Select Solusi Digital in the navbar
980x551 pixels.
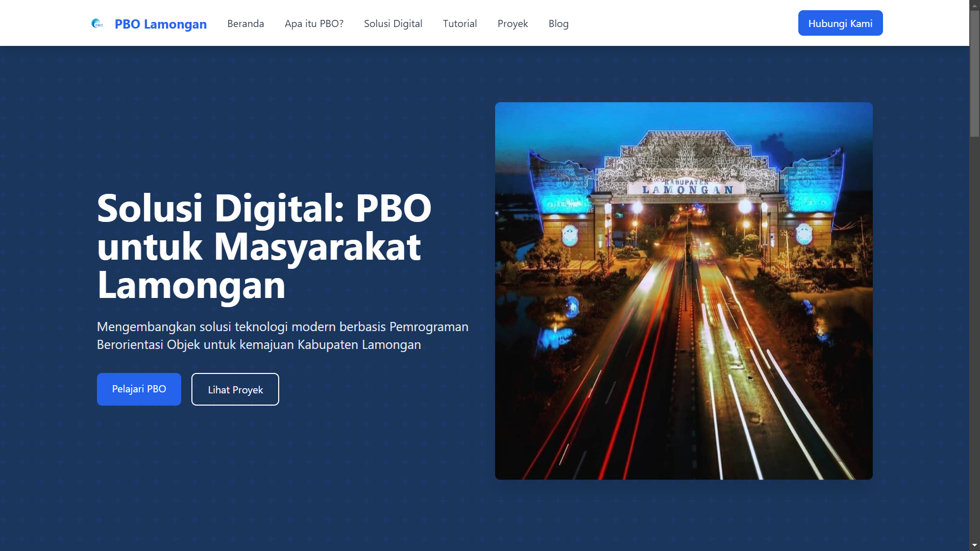pos(393,23)
